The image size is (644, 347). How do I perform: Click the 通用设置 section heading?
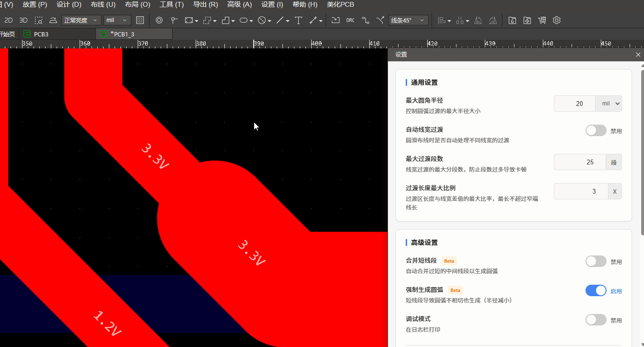424,82
